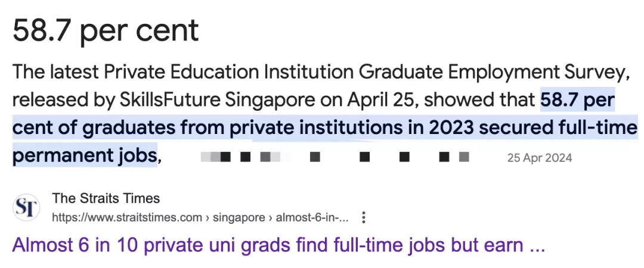
Task: Click the pixelated redacted text after 'permanent jobs'
Action: 335,157
